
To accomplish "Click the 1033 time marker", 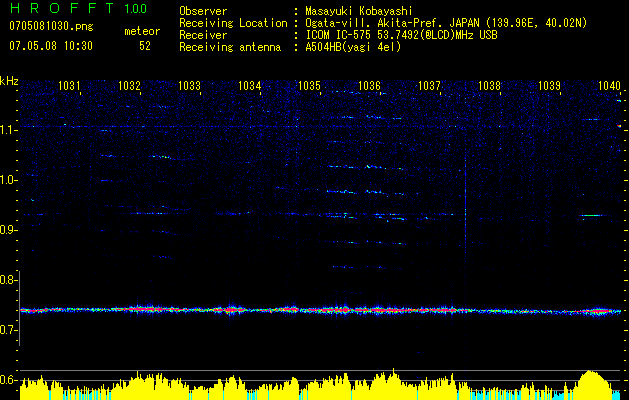I will coord(189,85).
